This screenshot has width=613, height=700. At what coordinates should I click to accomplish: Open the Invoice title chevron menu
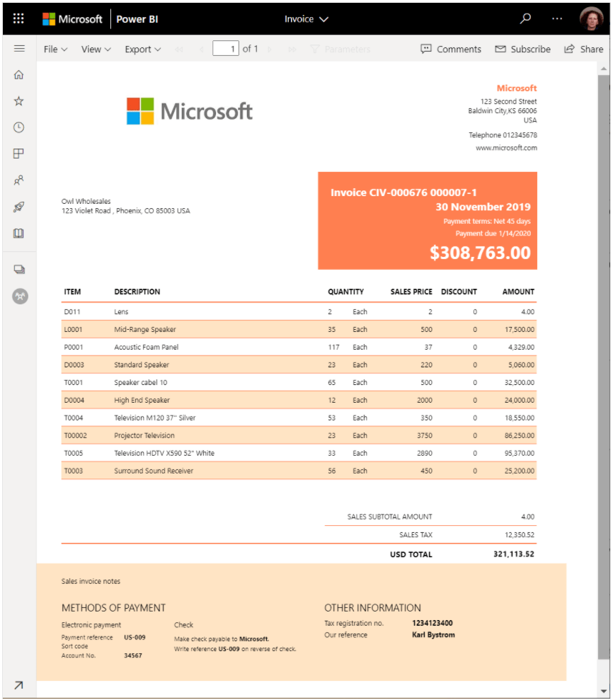click(x=323, y=19)
